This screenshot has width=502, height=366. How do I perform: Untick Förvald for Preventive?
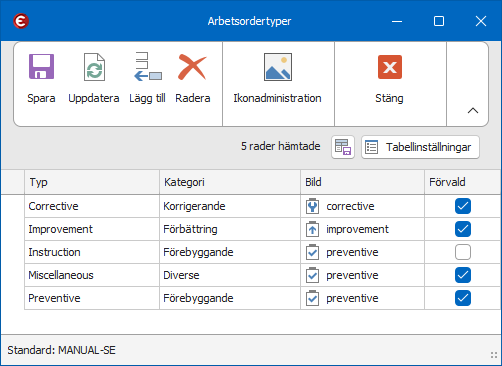point(463,298)
